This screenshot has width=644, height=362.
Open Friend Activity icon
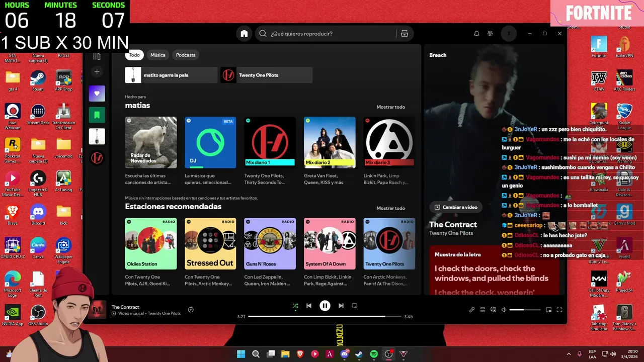(x=490, y=34)
